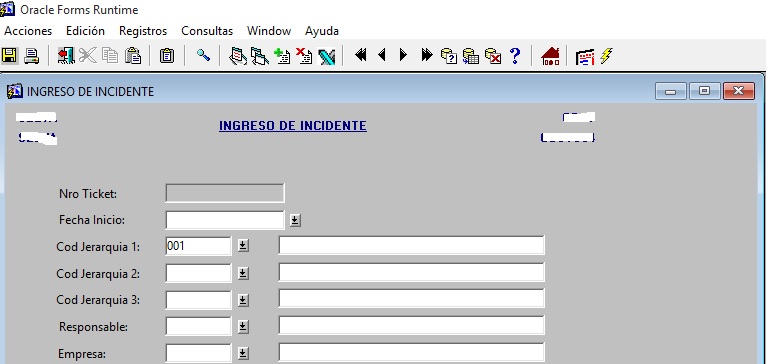
Task: Maximize the INGRESO DE INCIDENTE window
Action: pos(704,91)
